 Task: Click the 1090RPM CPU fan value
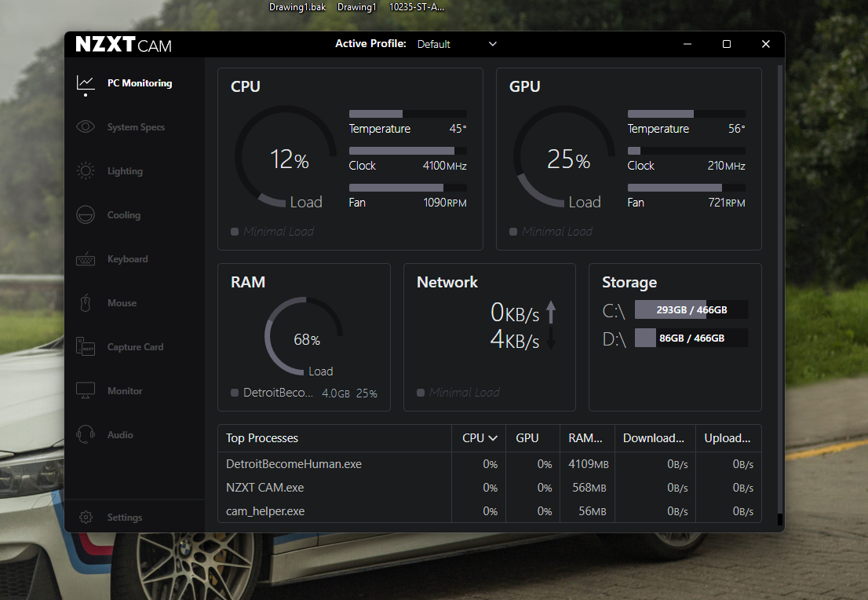point(445,203)
